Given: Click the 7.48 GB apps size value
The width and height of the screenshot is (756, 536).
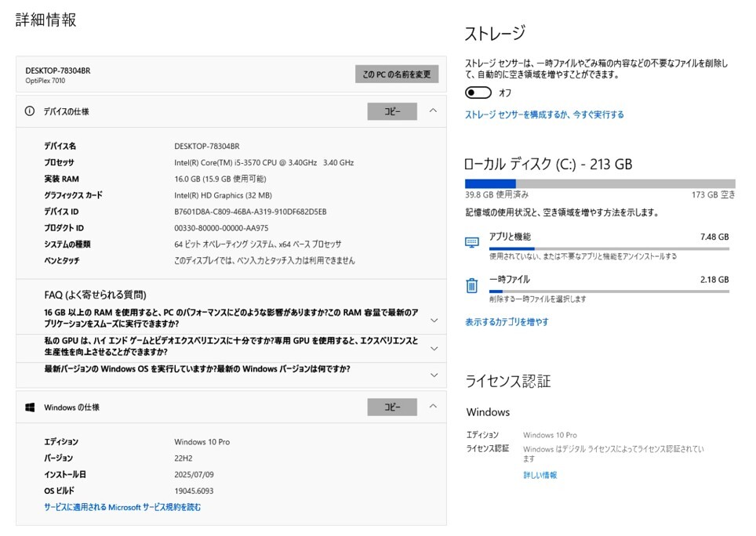Looking at the screenshot, I should 714,237.
